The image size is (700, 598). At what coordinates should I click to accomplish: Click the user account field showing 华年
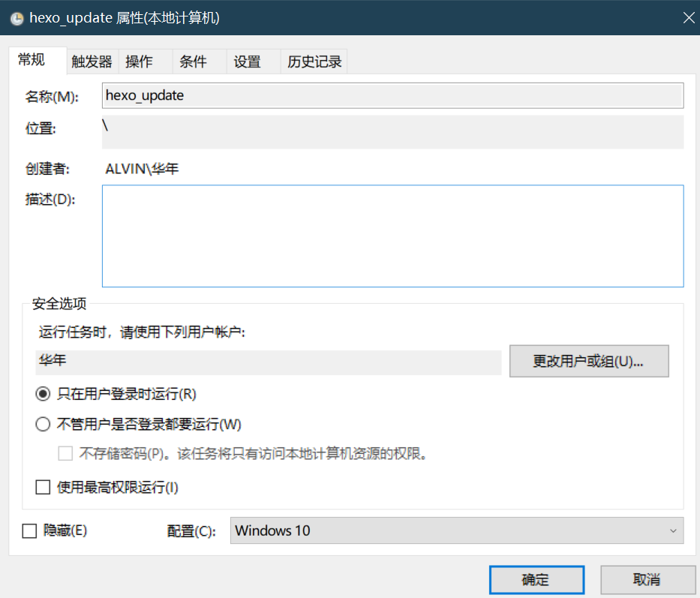(269, 362)
